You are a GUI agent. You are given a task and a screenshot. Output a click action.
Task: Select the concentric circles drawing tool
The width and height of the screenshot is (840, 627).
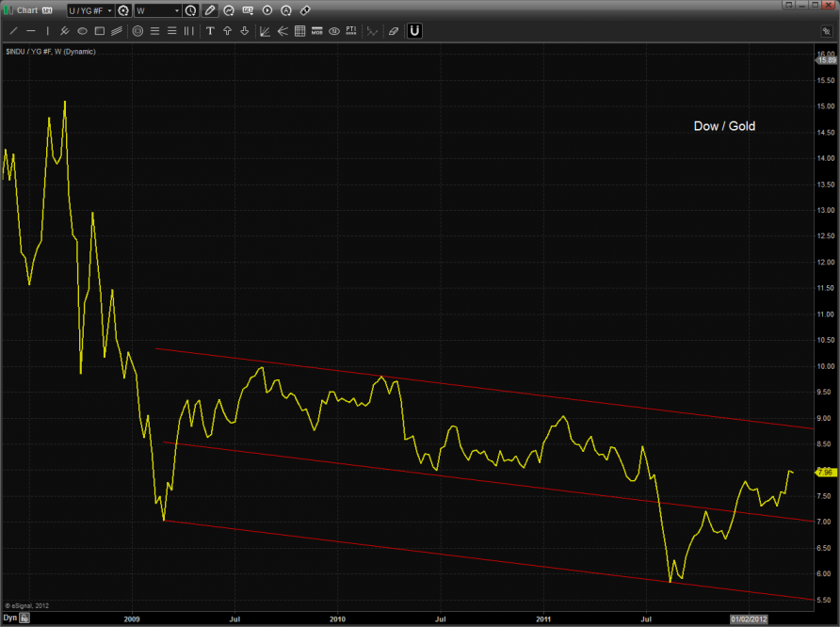pyautogui.click(x=138, y=31)
